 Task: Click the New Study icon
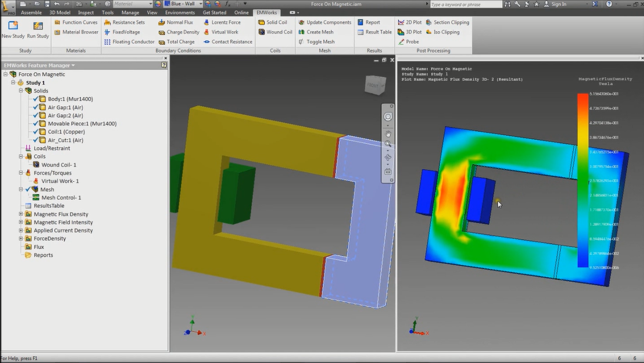click(x=13, y=26)
